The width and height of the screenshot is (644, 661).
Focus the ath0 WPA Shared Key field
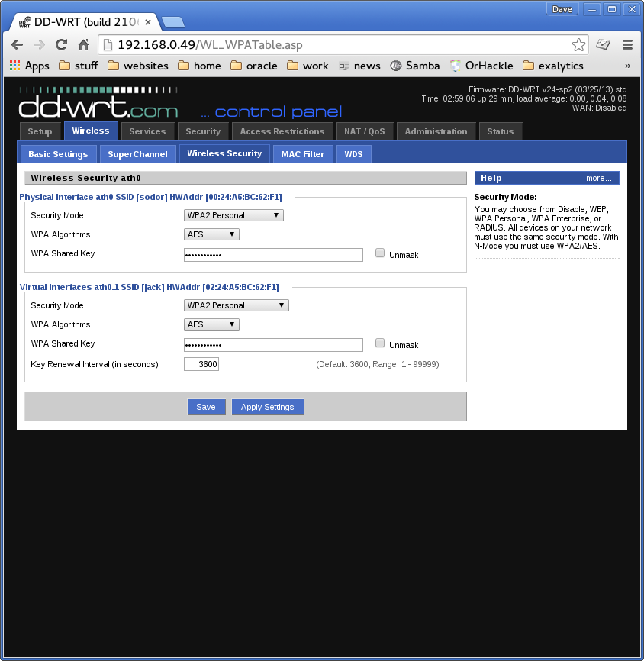pyautogui.click(x=273, y=255)
